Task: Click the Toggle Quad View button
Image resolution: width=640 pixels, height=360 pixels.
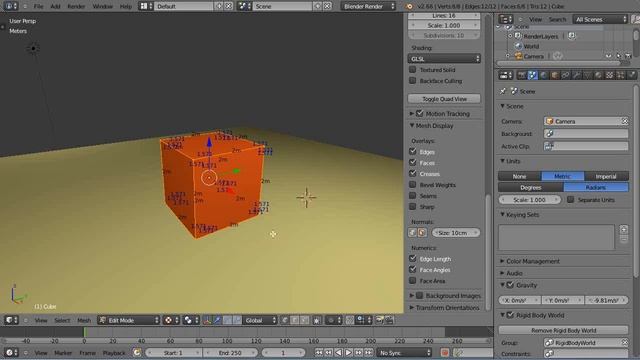Action: point(444,99)
